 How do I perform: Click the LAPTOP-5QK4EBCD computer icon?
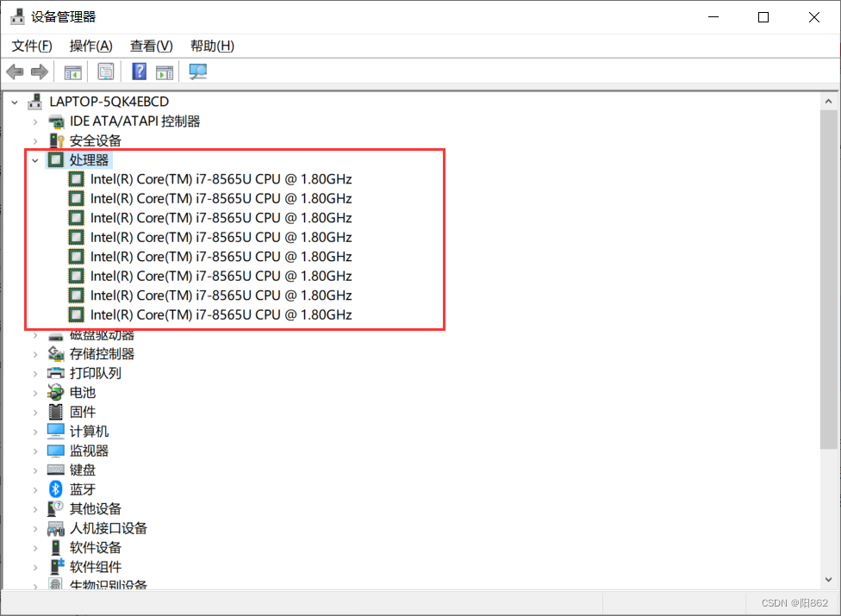click(35, 102)
